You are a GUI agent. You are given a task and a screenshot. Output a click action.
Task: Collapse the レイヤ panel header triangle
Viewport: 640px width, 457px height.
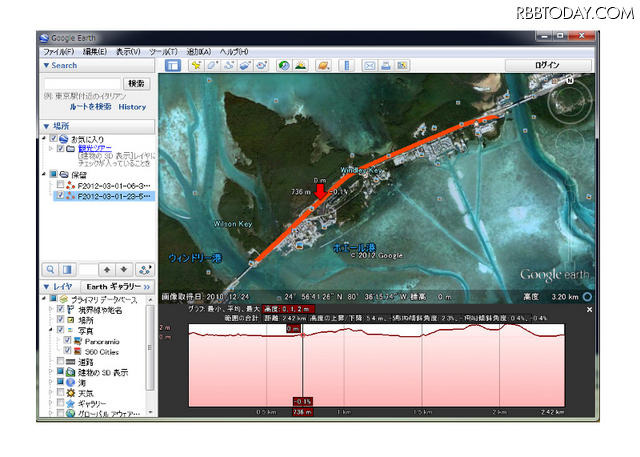pyautogui.click(x=46, y=286)
